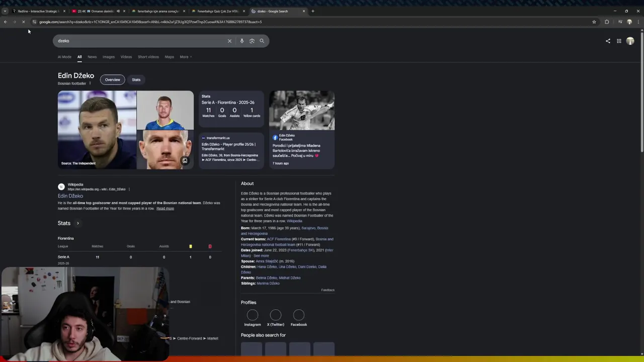
Task: Bookmark this page with the star icon
Action: coord(594,22)
